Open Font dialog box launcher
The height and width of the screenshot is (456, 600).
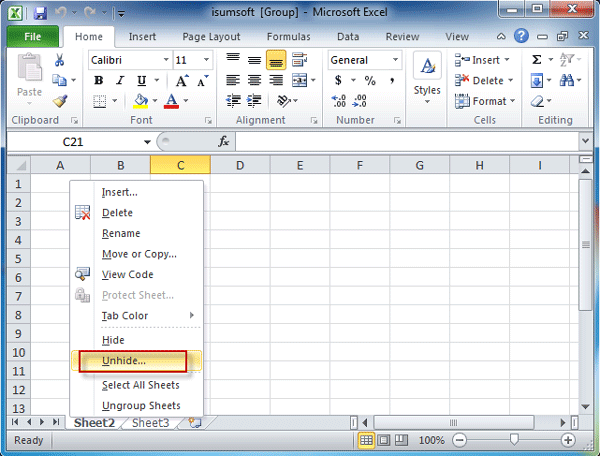(x=208, y=121)
